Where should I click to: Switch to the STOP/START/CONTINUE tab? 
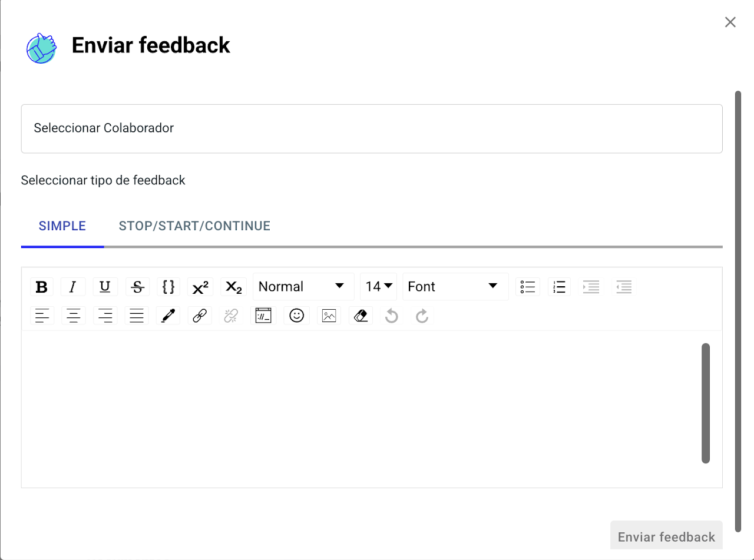click(x=194, y=226)
